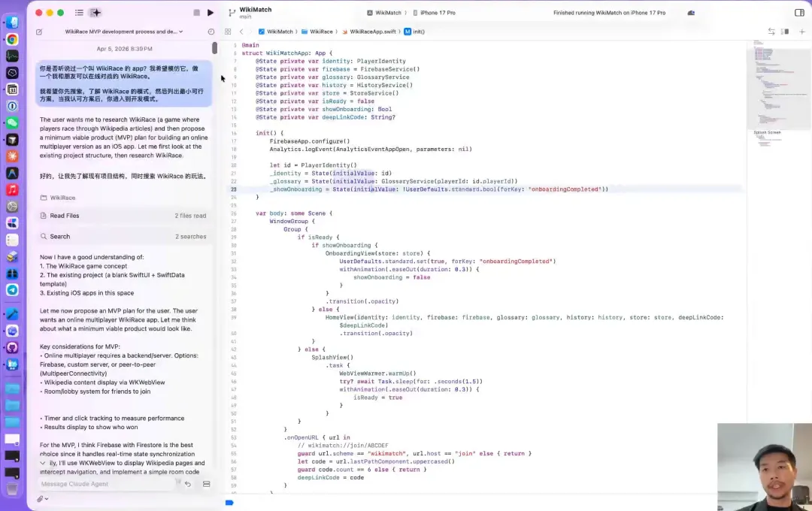Viewport: 812px width, 511px height.
Task: Open System Settings from the Dock
Action: pos(12,207)
